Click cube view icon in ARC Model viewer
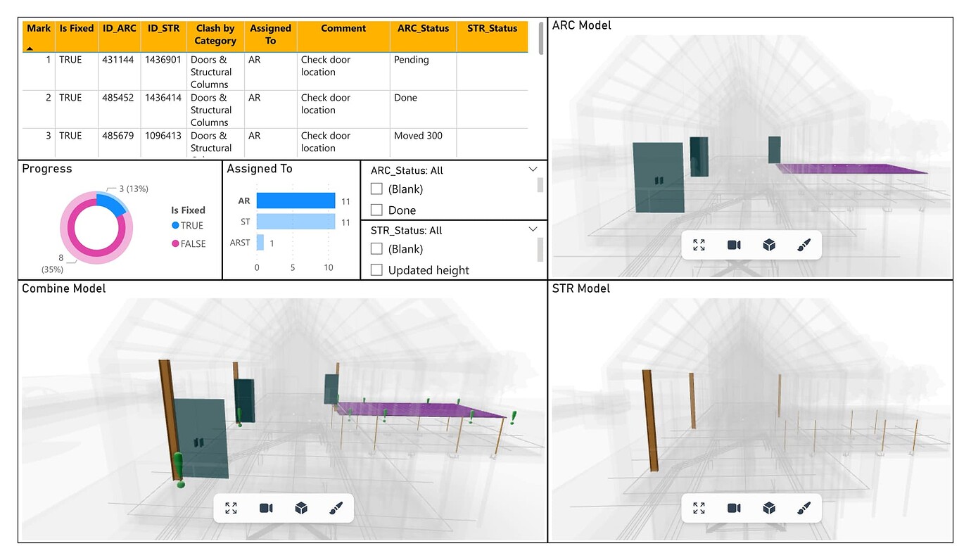This screenshot has height=560, width=971. [769, 245]
